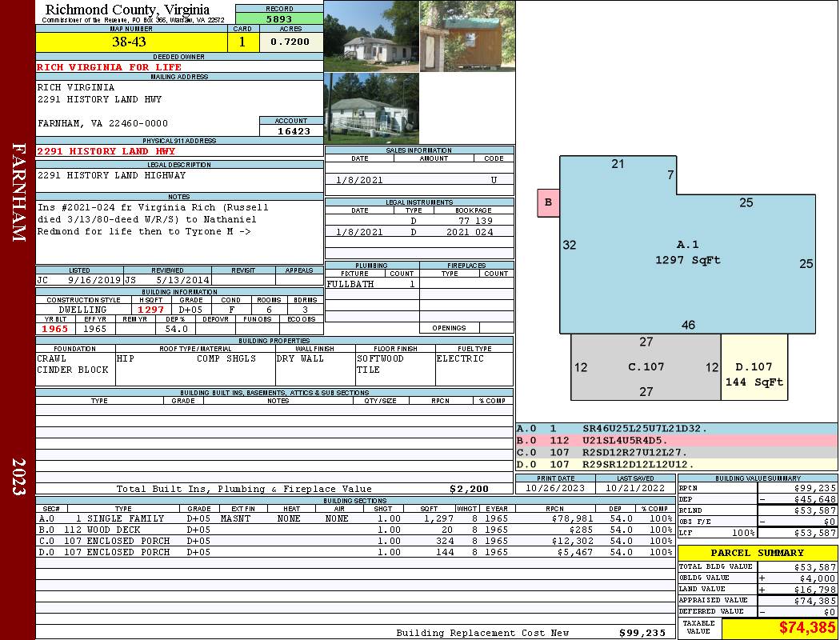Viewport: 840px width, 640px height.
Task: Select section row D.0 ENCLOSED PORCH
Action: (355, 552)
